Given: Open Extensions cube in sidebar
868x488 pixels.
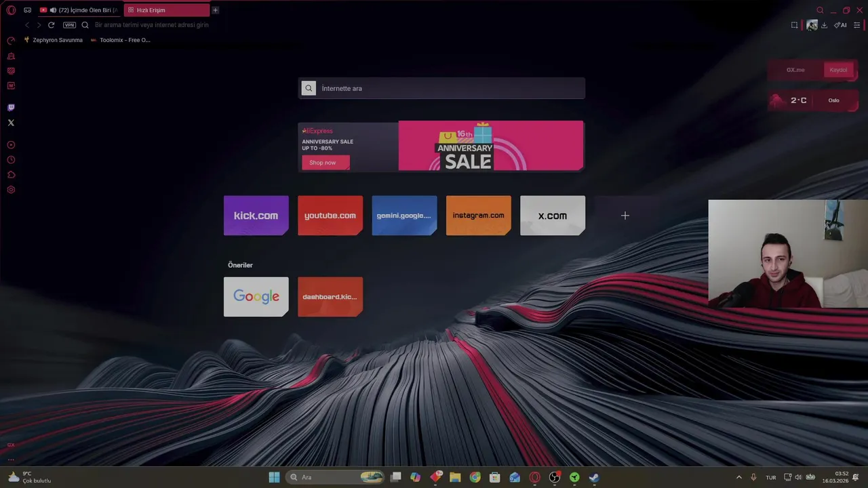Looking at the screenshot, I should 11,175.
